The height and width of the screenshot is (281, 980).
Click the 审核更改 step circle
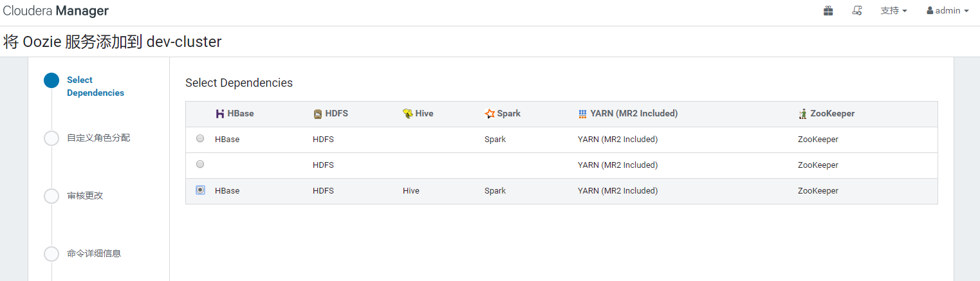pos(51,196)
